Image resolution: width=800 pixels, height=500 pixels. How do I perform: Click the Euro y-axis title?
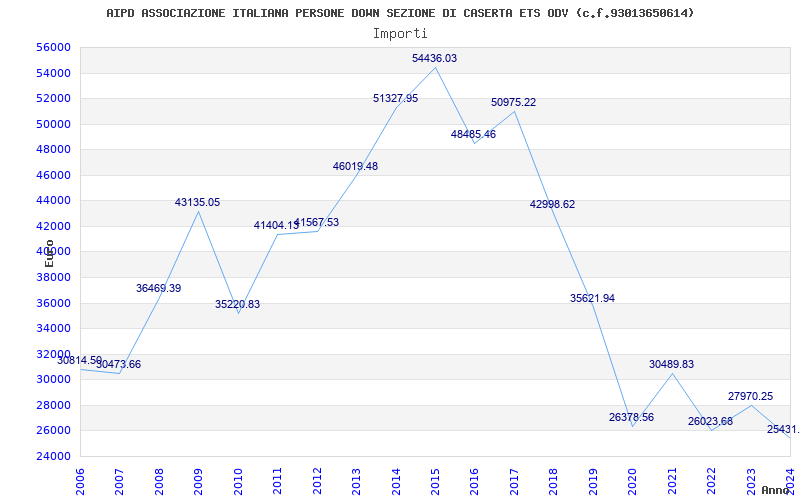pos(49,254)
